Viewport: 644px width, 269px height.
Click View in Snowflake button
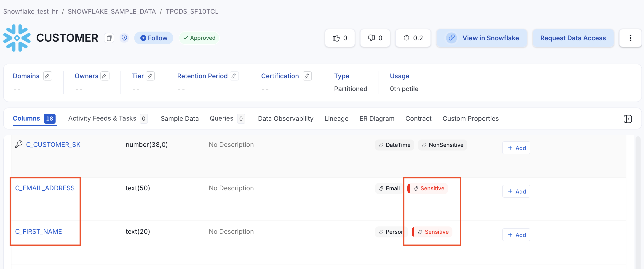482,38
